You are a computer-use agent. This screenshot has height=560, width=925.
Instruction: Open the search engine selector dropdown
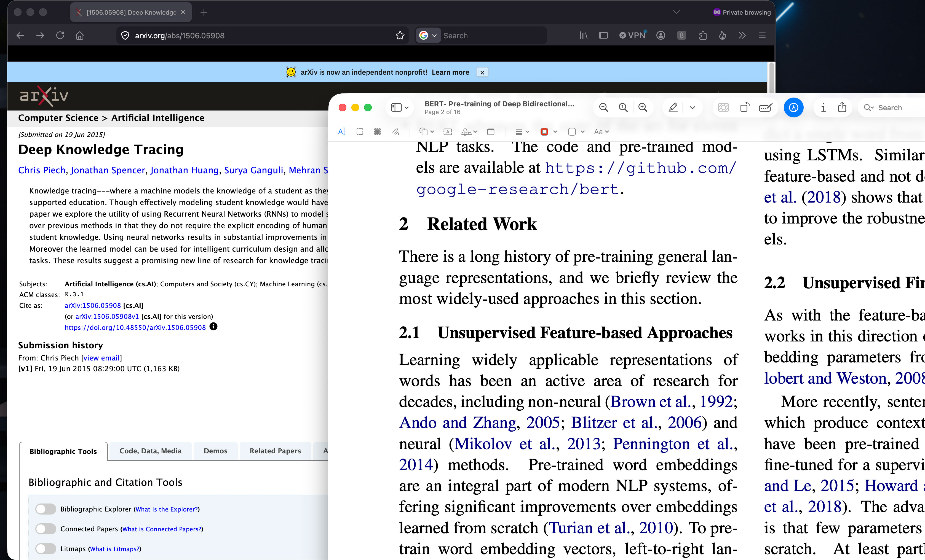(x=428, y=35)
